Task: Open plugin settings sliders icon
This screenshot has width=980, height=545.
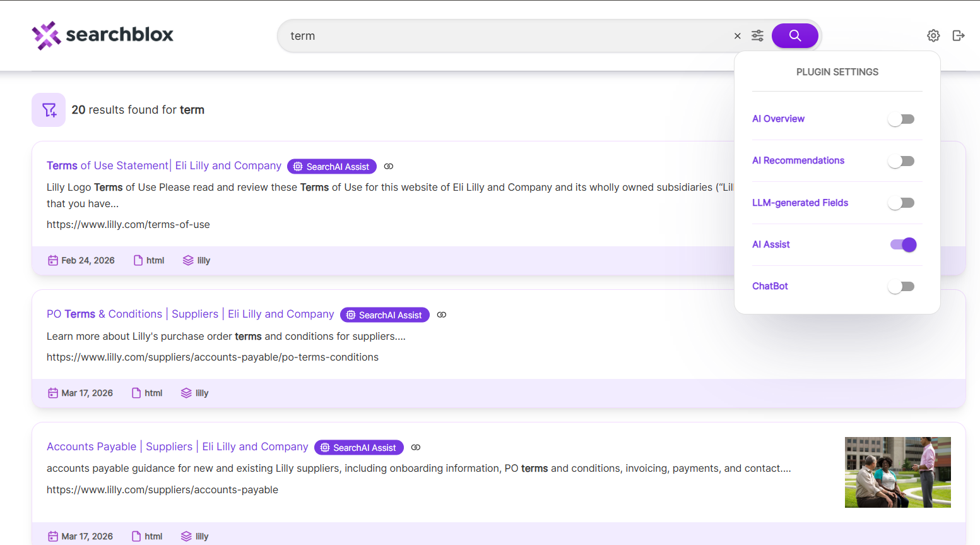Action: pyautogui.click(x=757, y=36)
